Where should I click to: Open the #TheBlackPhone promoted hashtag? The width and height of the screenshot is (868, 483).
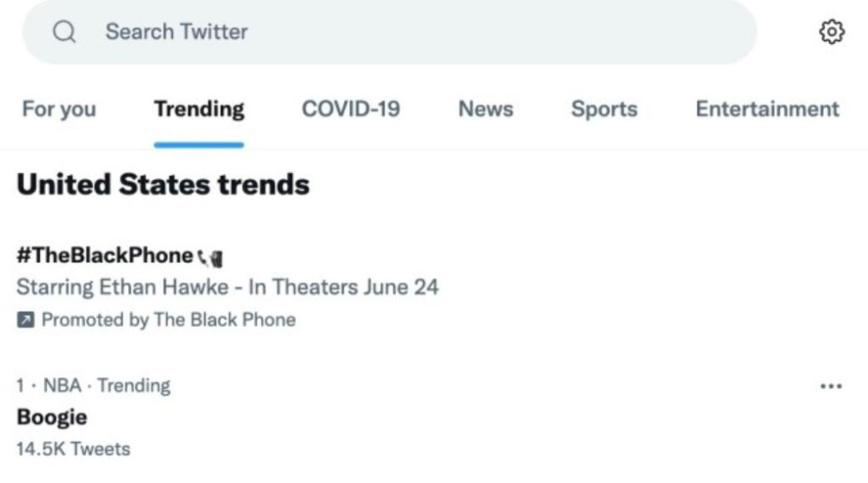pos(104,255)
